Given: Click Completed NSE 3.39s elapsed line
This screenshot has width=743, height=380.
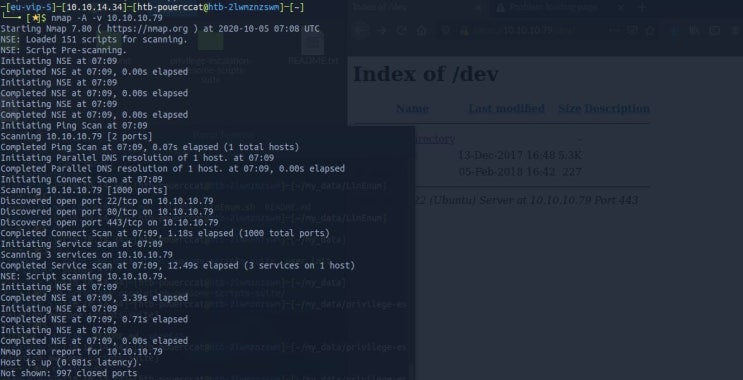Looking at the screenshot, I should pos(94,298).
